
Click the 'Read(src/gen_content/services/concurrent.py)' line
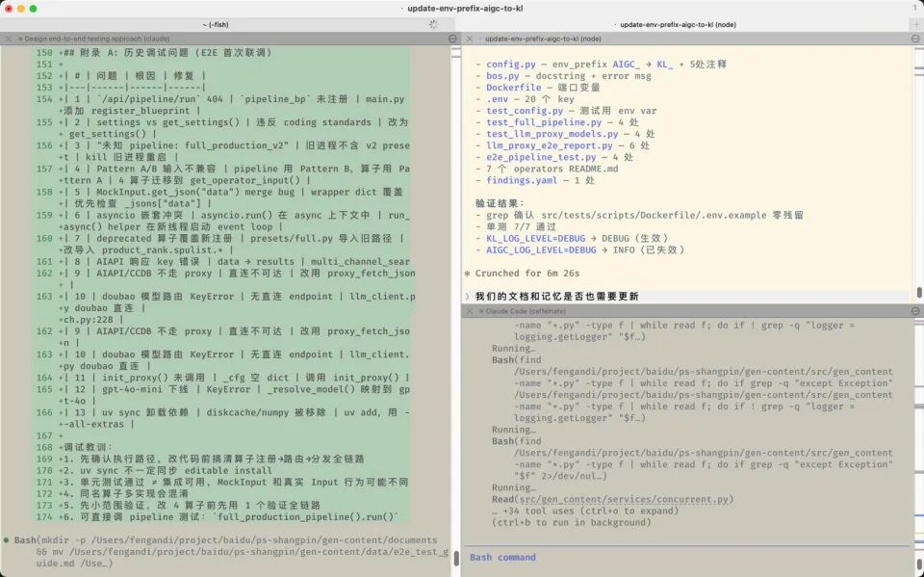pos(613,500)
